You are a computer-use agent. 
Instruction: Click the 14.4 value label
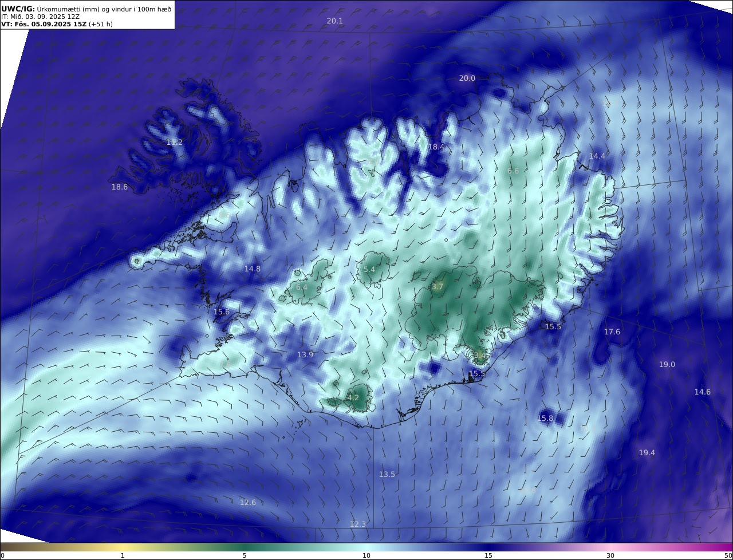[597, 156]
